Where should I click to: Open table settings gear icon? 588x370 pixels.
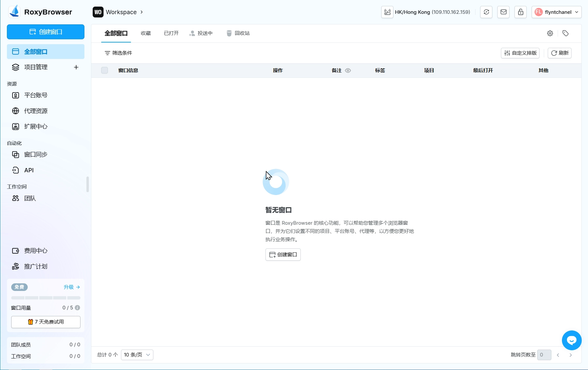click(x=550, y=33)
